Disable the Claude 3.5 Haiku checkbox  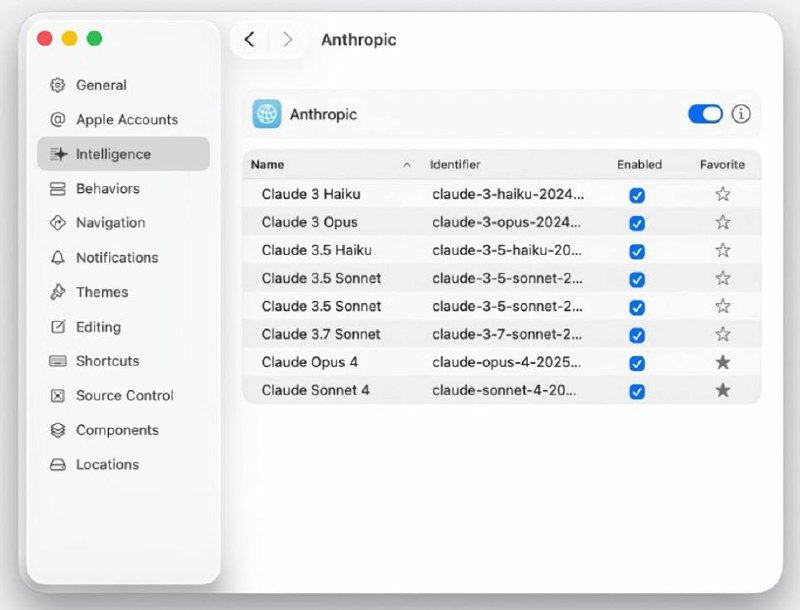[x=637, y=251]
